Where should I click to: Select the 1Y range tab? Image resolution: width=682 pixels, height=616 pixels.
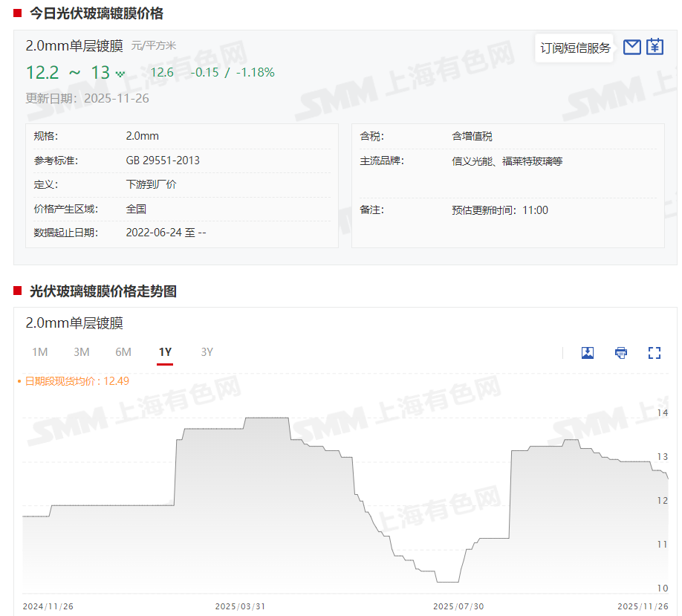point(165,352)
